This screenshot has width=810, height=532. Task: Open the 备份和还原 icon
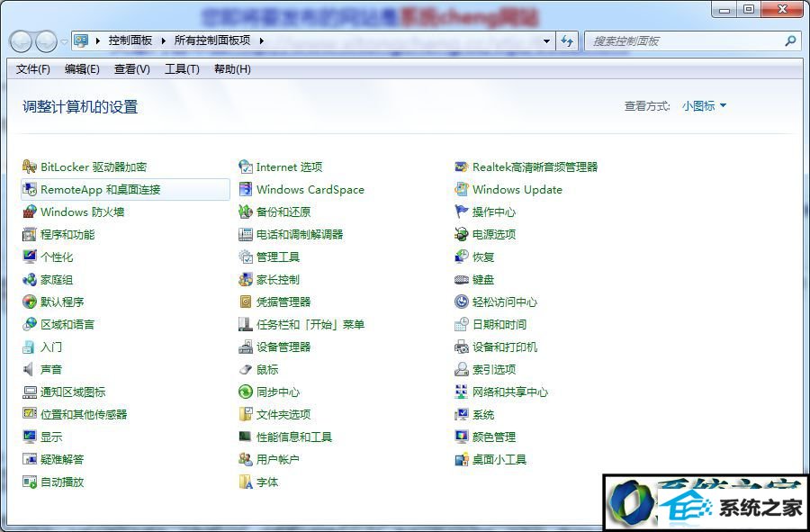(246, 212)
